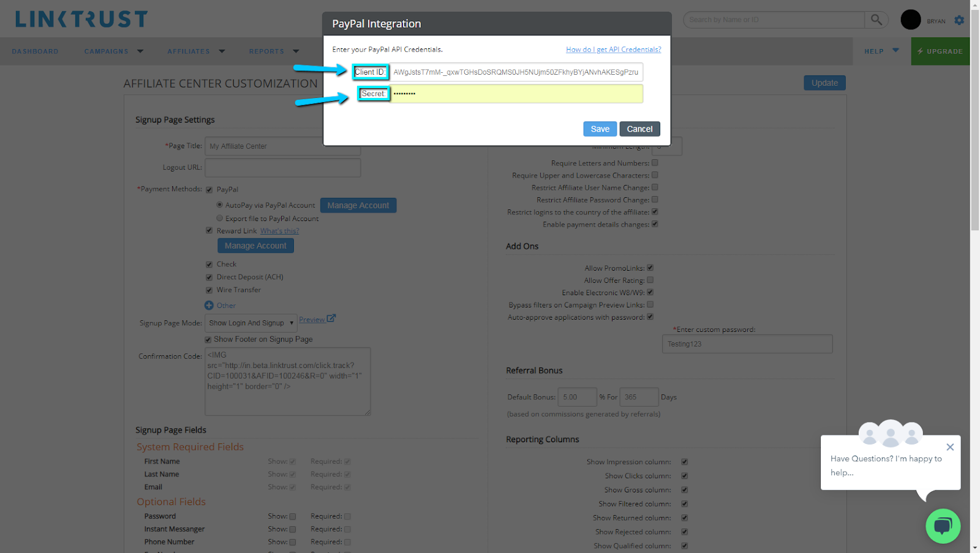
Task: Click the LinkTrust logo
Action: tap(81, 19)
